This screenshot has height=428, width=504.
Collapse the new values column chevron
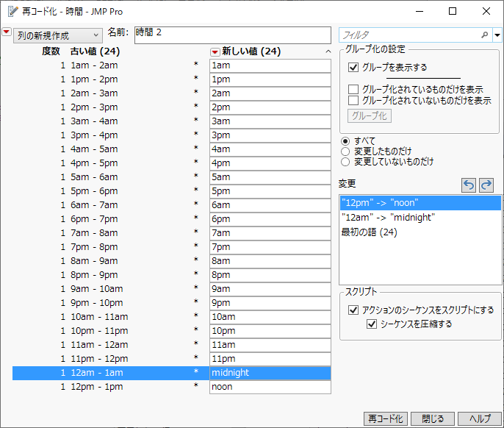tap(328, 52)
